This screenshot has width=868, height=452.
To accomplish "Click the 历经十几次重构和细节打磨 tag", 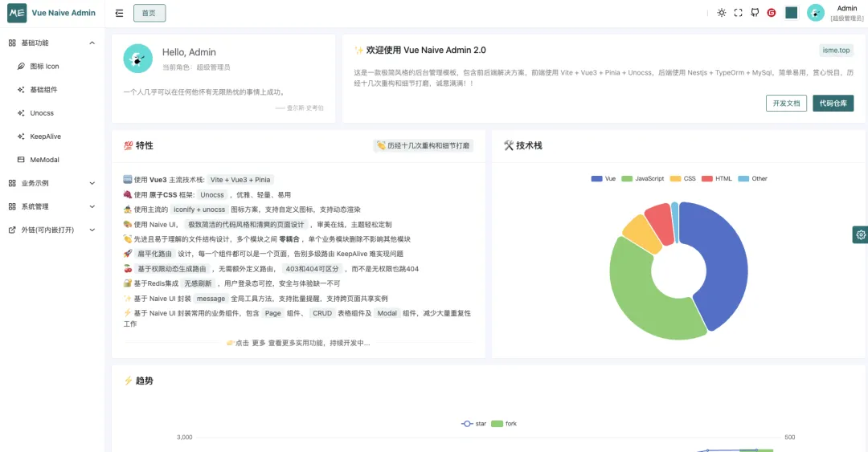I will pyautogui.click(x=424, y=145).
